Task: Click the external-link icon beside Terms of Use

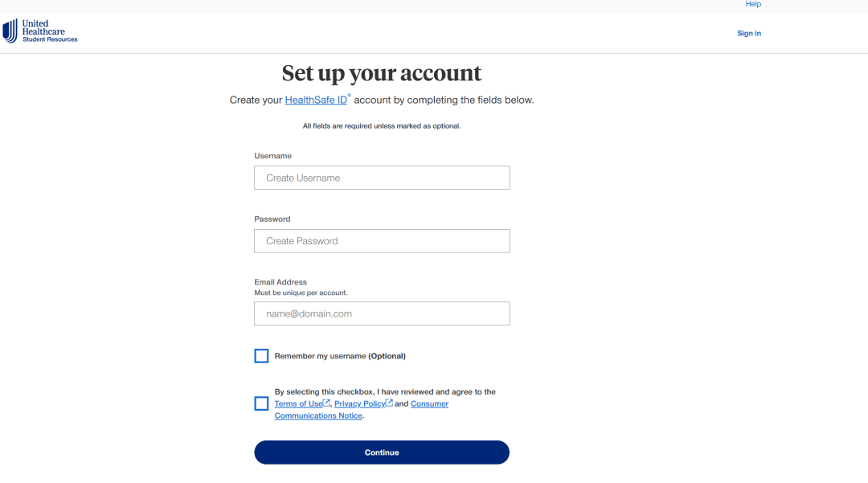Action: pyautogui.click(x=327, y=403)
